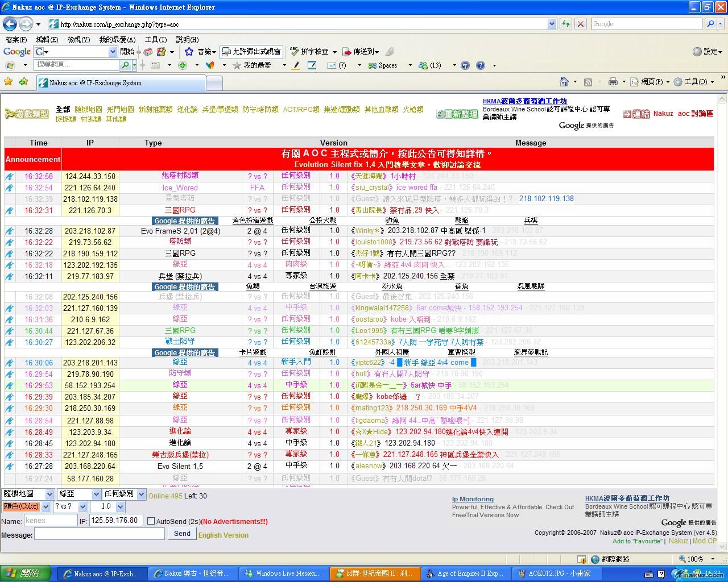Screen dimensions: 728x582
Task: Click the IP field showing 125.59.176.80
Action: coord(115,520)
